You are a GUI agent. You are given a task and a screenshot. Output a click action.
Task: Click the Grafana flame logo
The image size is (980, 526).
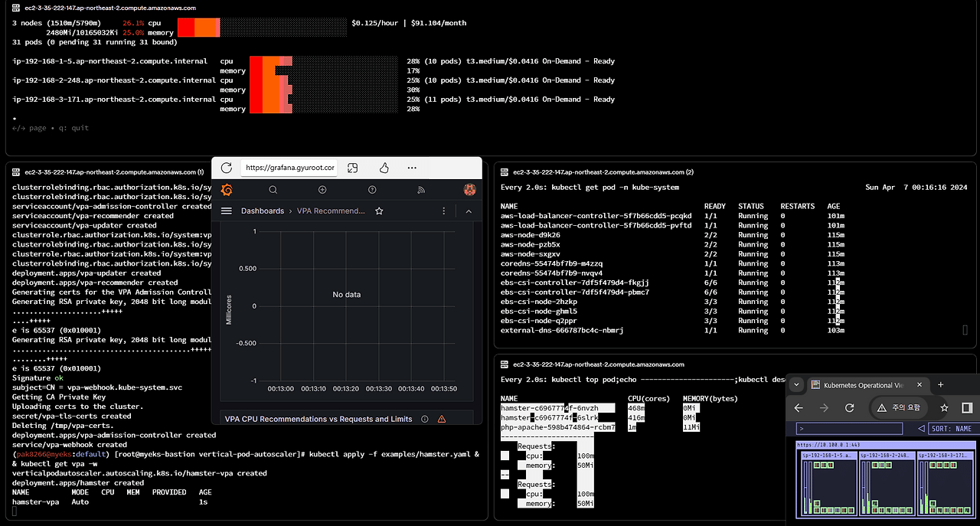pyautogui.click(x=227, y=190)
